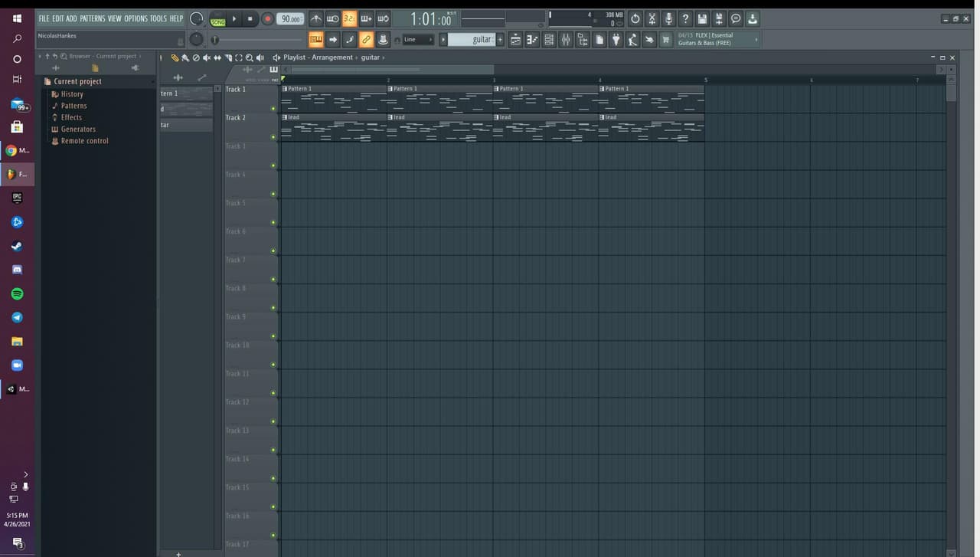Open the one-click audio recording microphone icon
Screen dimensions: 980x557
[668, 18]
